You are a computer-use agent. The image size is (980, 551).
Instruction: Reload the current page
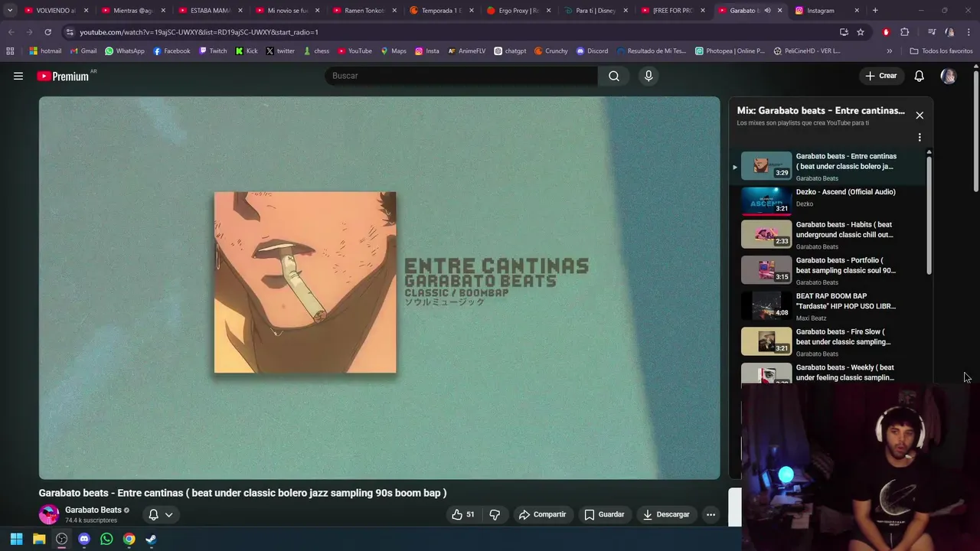coord(47,32)
